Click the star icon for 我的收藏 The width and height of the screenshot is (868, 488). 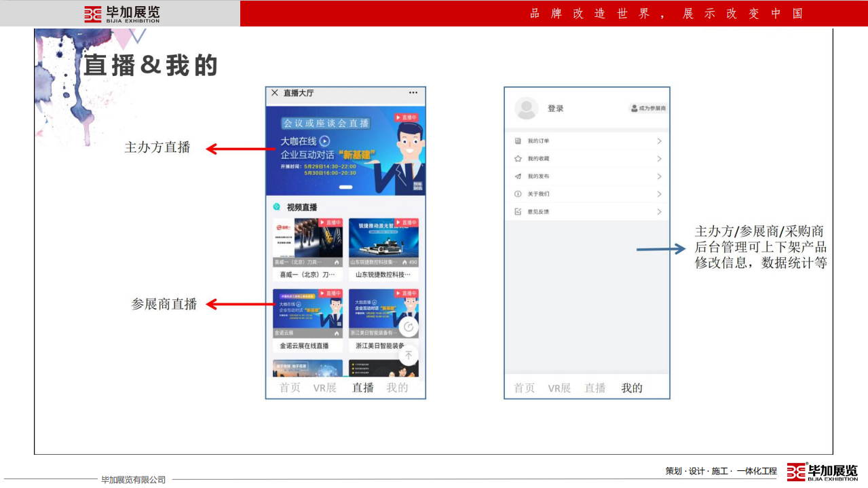tap(518, 159)
